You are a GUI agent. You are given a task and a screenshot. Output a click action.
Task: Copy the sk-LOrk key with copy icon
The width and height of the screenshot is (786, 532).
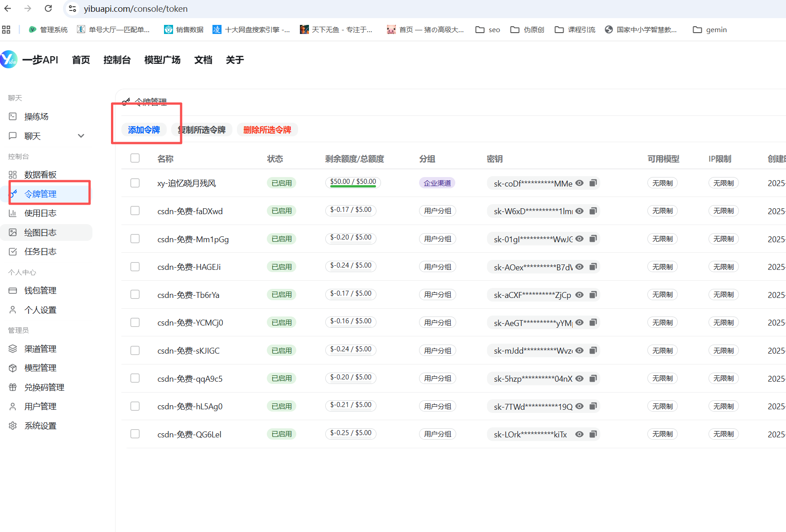593,434
